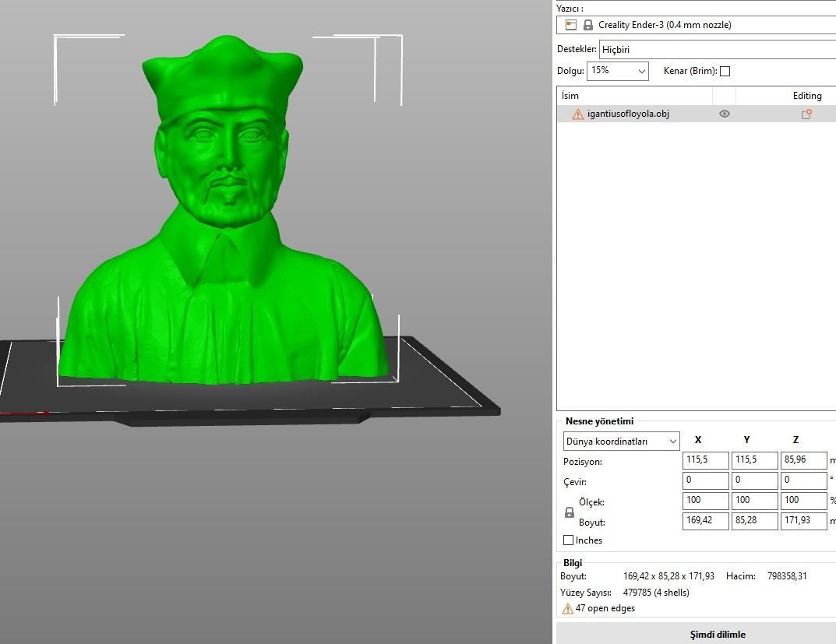Click the Nesne yönetimi section heading
836x644 pixels.
coord(599,421)
